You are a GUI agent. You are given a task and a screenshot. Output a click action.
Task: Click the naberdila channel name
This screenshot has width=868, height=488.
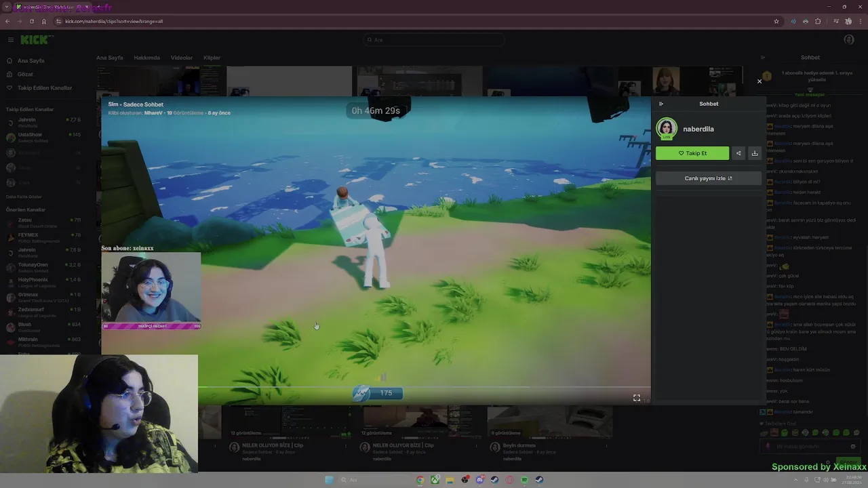698,129
